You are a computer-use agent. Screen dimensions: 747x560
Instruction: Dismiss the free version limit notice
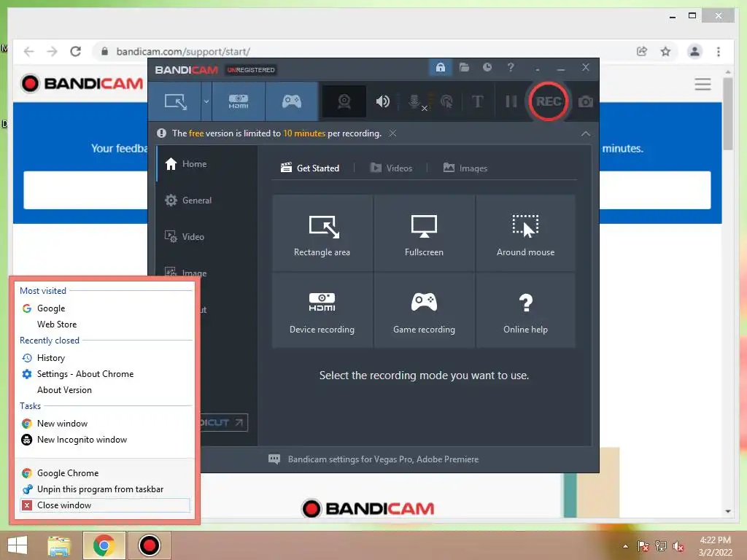pos(392,133)
